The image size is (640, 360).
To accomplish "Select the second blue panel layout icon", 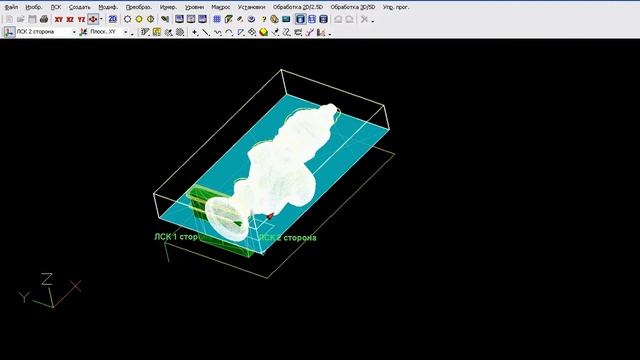I will point(312,19).
